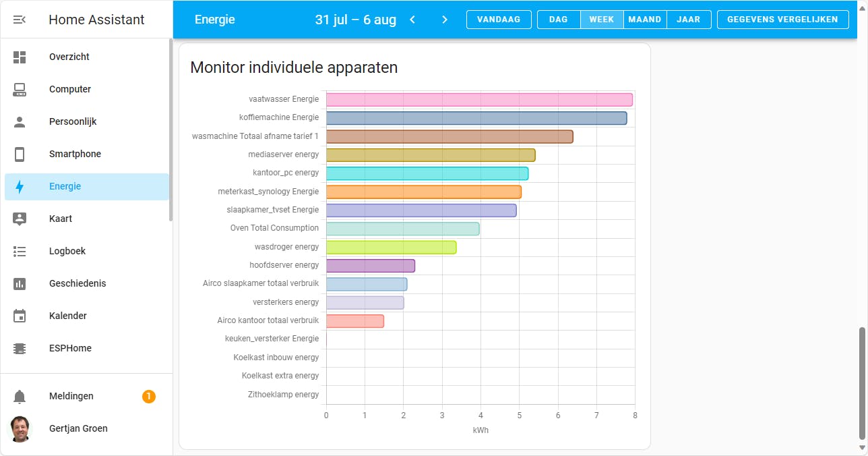Collapse the sidebar menu icon
This screenshot has width=868, height=456.
[20, 20]
